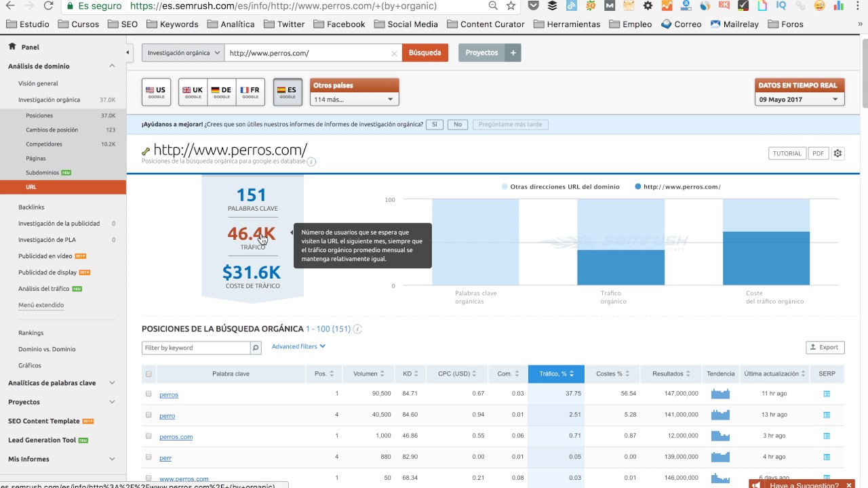This screenshot has width=868, height=488.
Task: Click the PDF button
Action: (818, 153)
